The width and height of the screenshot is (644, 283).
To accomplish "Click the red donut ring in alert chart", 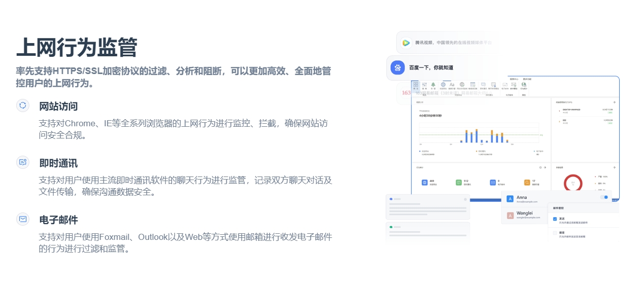I will pyautogui.click(x=573, y=183).
